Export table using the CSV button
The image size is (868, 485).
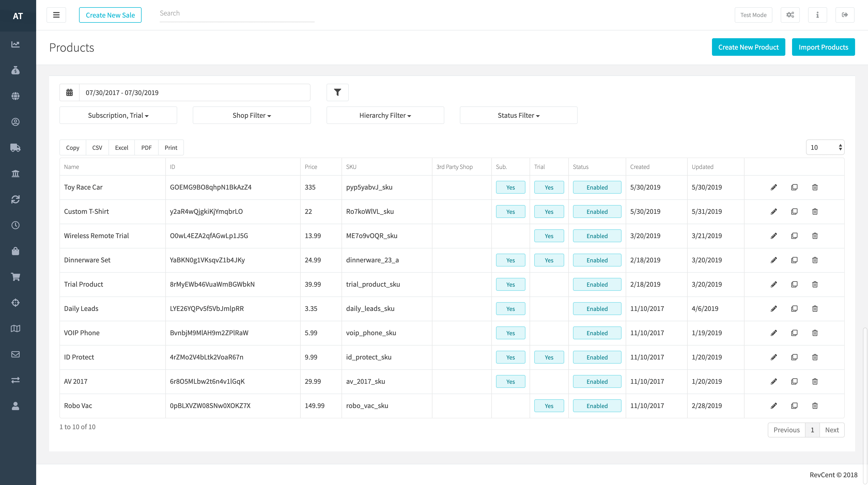pos(97,147)
